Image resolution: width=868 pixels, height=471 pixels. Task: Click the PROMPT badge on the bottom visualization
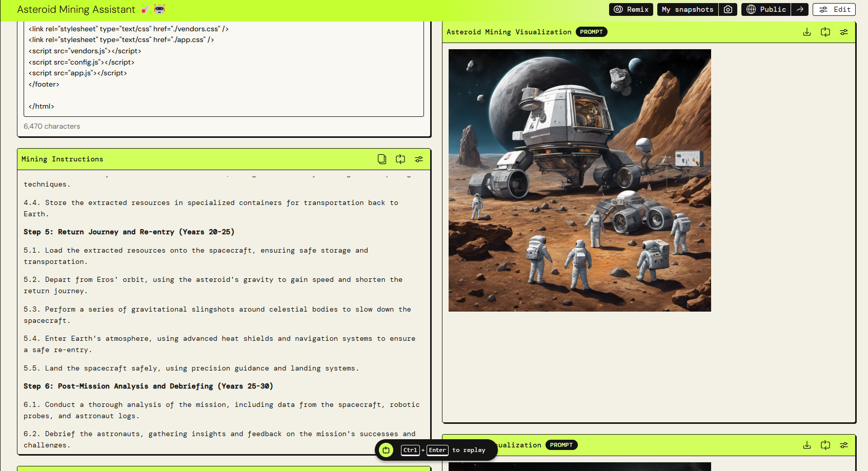click(x=561, y=445)
